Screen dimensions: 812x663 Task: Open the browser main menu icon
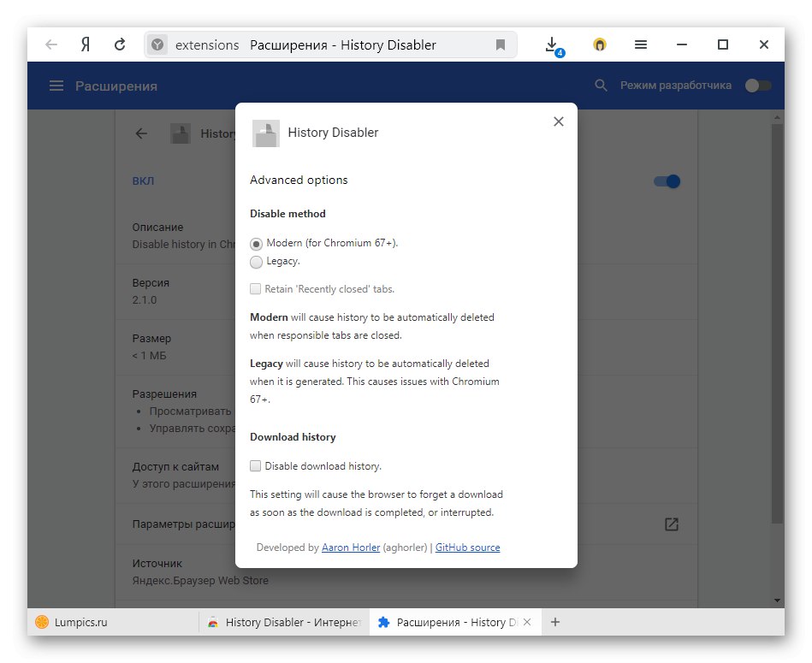641,45
